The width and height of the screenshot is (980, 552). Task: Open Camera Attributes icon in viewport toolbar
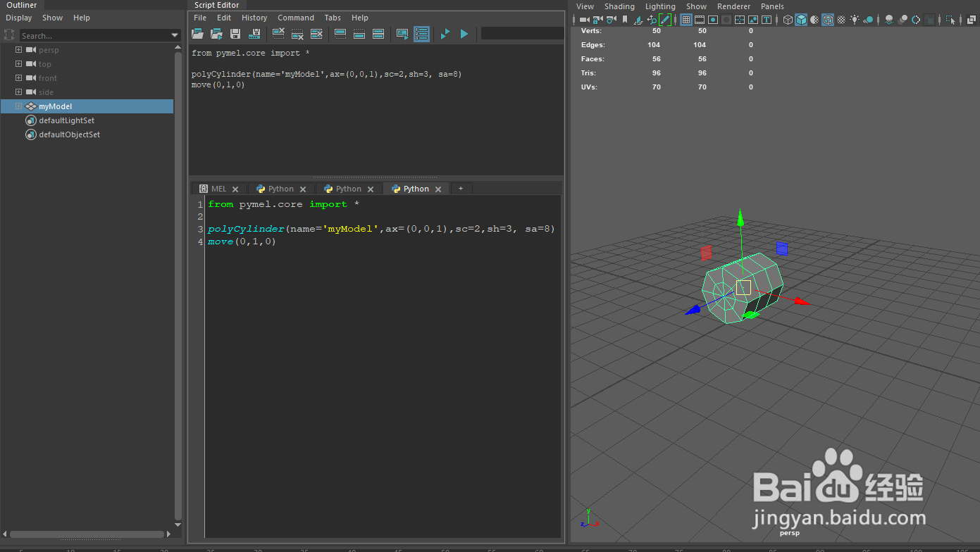(610, 20)
